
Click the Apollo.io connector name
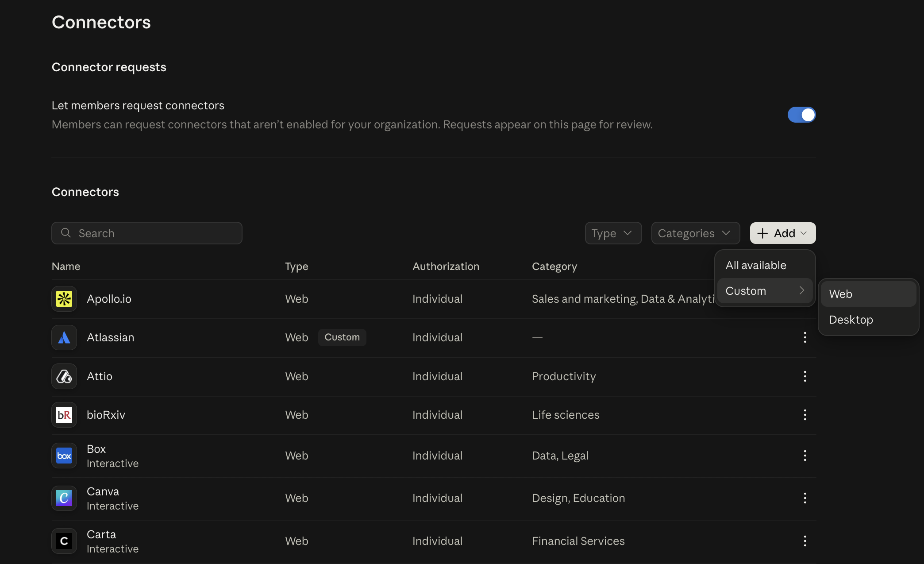point(109,299)
